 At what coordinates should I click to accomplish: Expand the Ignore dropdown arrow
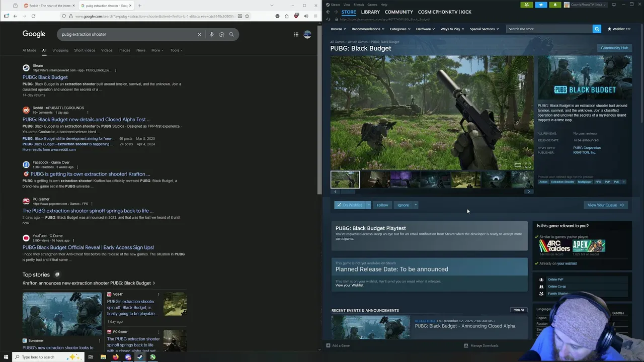point(416,205)
